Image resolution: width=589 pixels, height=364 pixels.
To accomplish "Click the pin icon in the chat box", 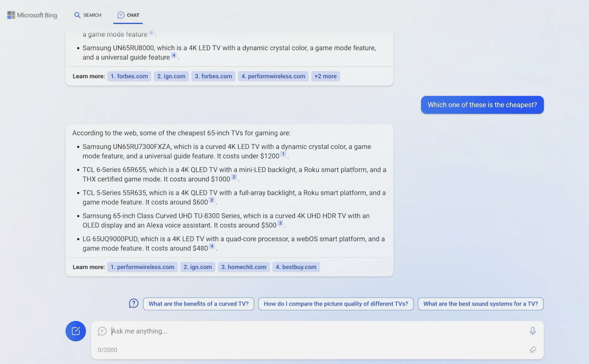I will [x=533, y=350].
